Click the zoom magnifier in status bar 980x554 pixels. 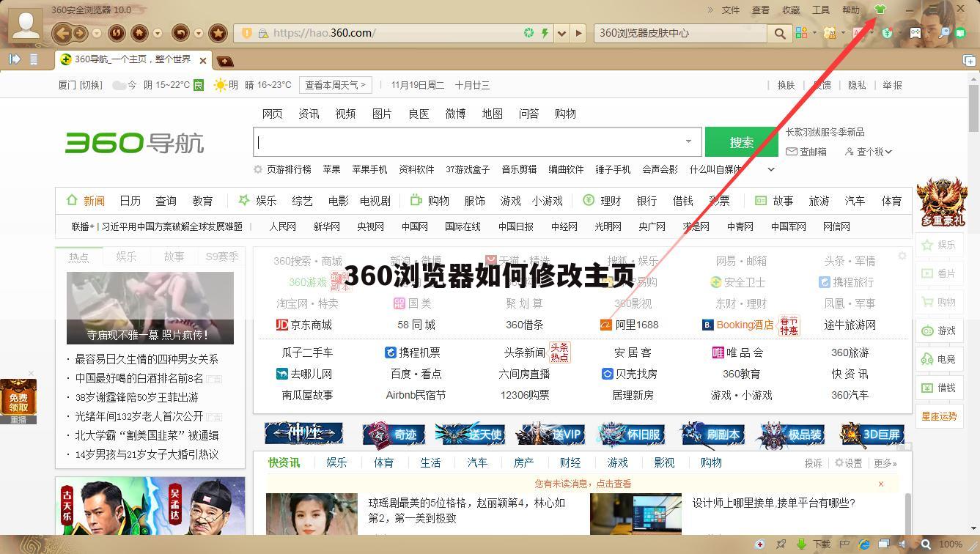pos(926,544)
